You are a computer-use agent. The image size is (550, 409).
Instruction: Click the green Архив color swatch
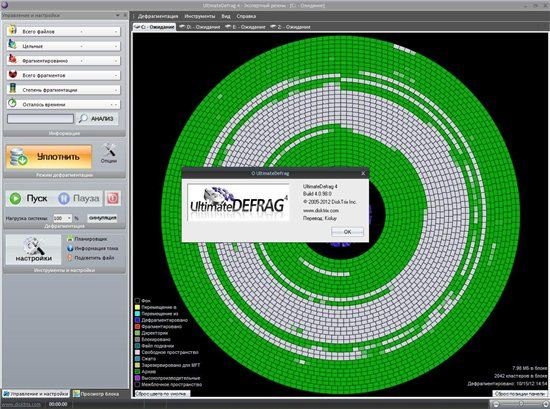click(138, 371)
